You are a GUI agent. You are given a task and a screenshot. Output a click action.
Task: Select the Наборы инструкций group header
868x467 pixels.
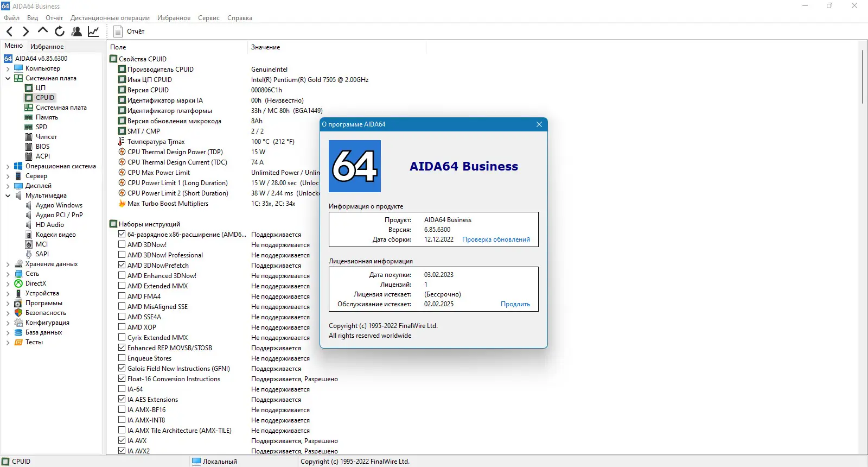[x=149, y=224]
